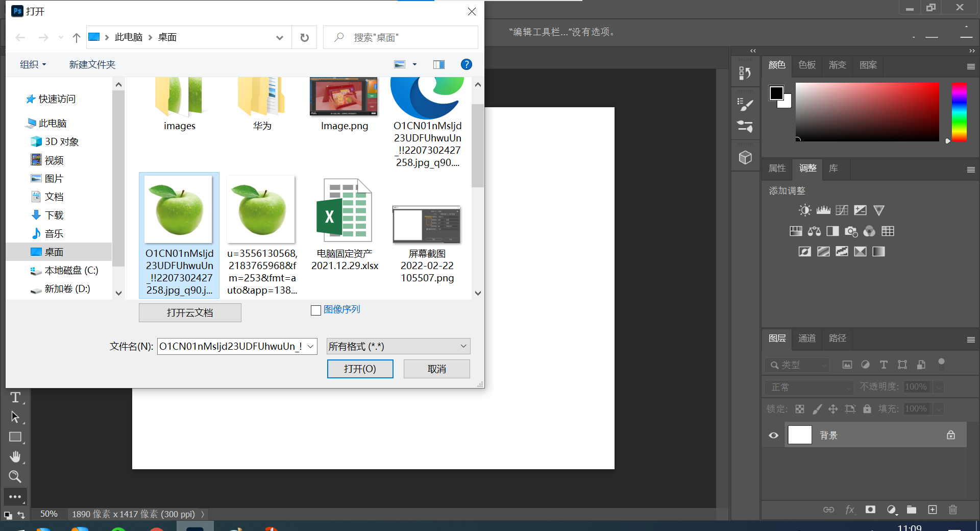Hide the 背景 layer with eye icon
Image resolution: width=980 pixels, height=531 pixels.
pyautogui.click(x=774, y=436)
